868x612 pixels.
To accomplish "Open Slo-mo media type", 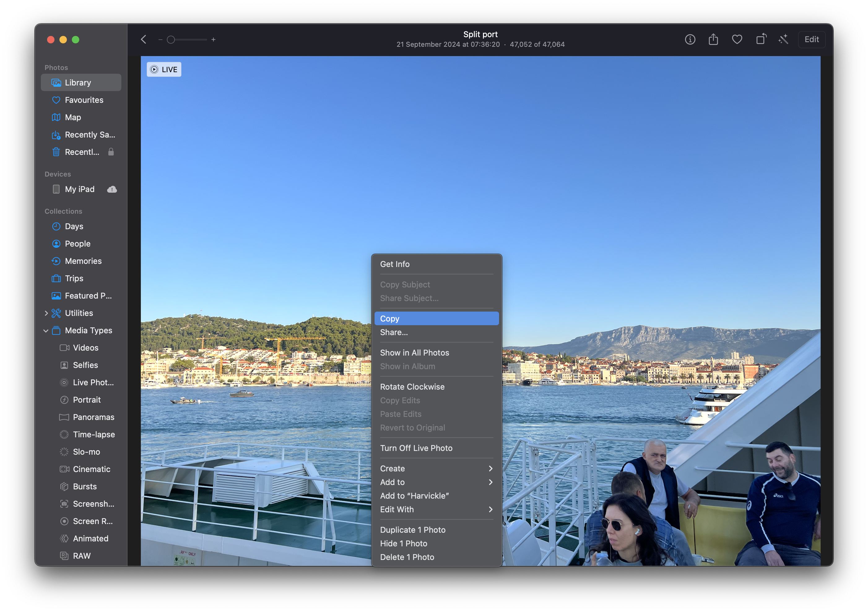I will 81,452.
